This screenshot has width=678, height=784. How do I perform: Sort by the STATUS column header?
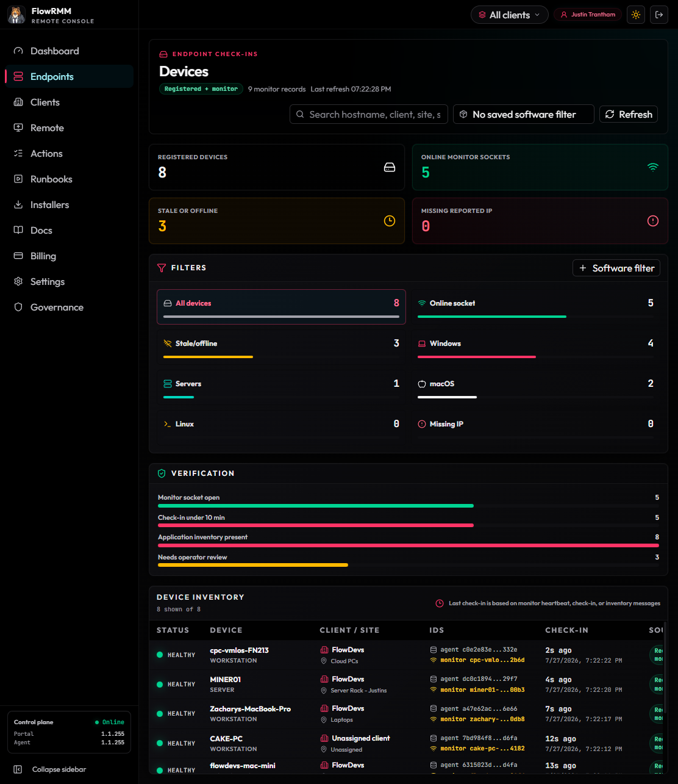pyautogui.click(x=173, y=630)
